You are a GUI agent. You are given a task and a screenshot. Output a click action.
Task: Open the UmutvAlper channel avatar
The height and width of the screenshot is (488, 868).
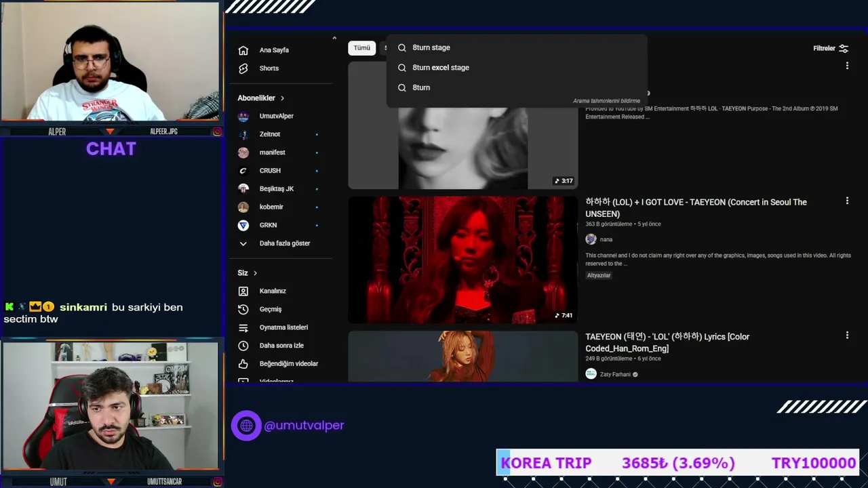tap(243, 116)
